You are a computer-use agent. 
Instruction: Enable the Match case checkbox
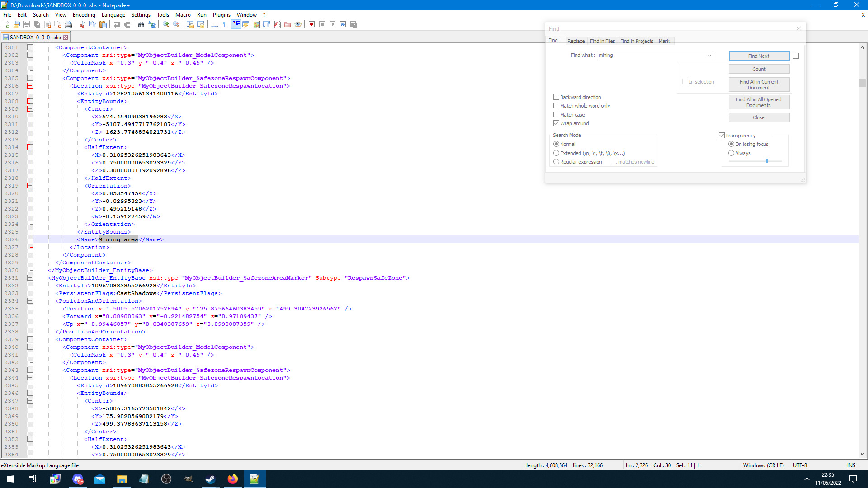[557, 115]
